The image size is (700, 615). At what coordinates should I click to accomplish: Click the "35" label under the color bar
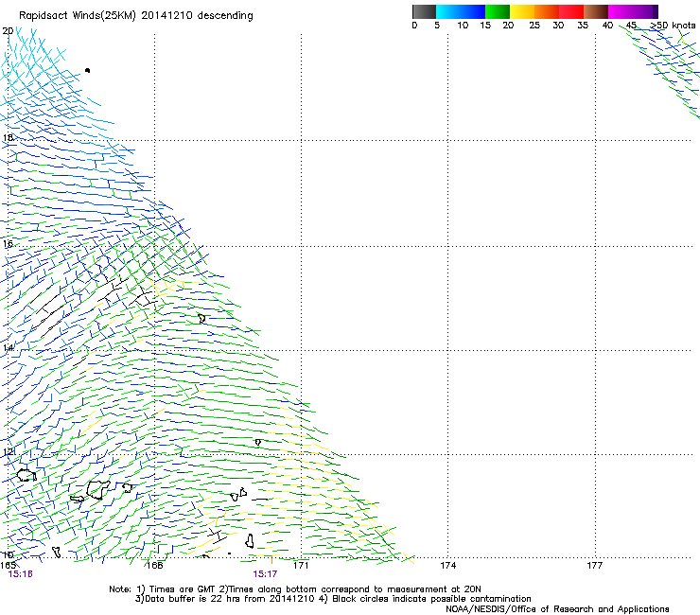pyautogui.click(x=583, y=26)
